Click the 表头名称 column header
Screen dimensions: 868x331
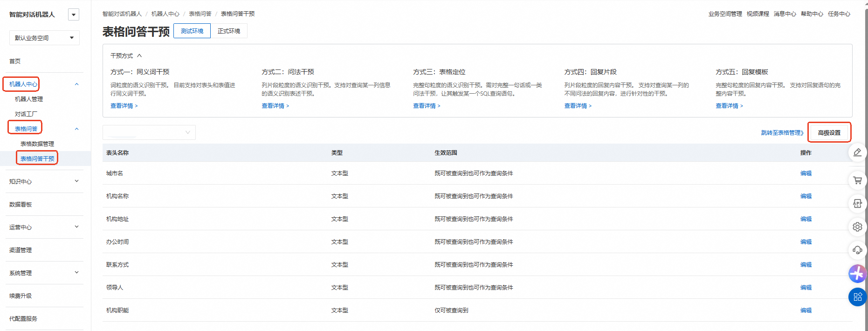(x=117, y=152)
